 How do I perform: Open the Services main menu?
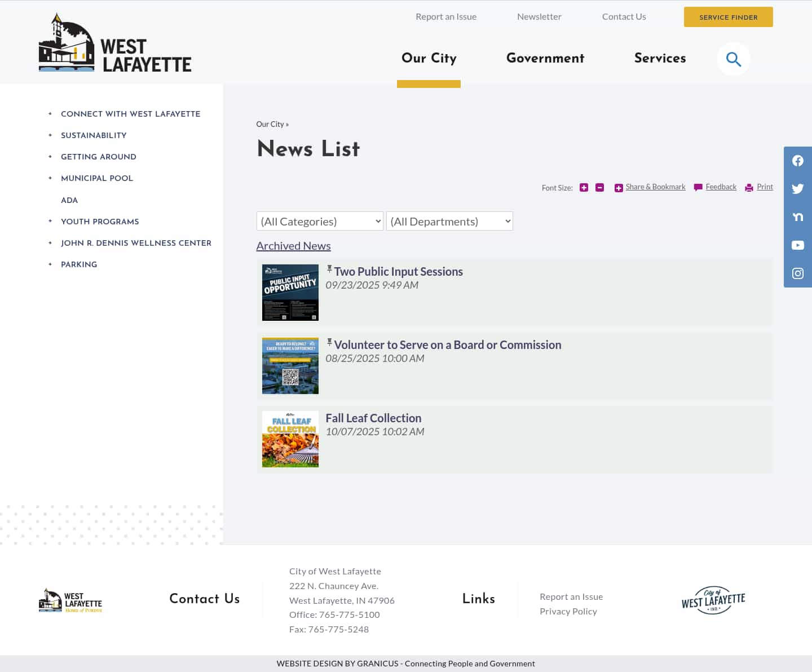[x=660, y=58]
